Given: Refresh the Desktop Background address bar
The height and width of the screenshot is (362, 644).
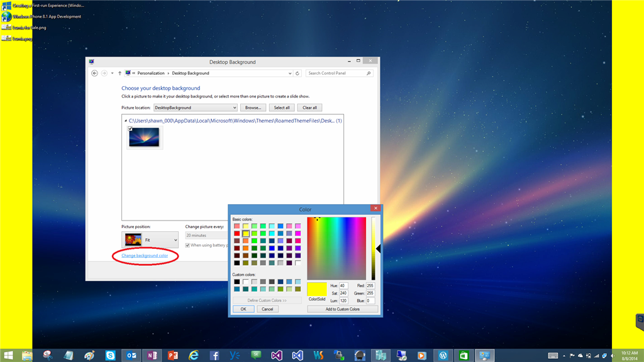Looking at the screenshot, I should click(297, 73).
